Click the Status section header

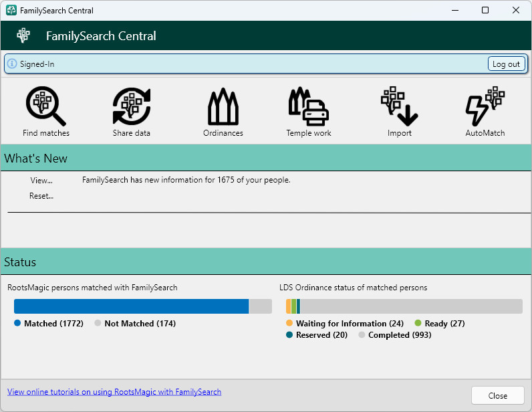pyautogui.click(x=266, y=262)
